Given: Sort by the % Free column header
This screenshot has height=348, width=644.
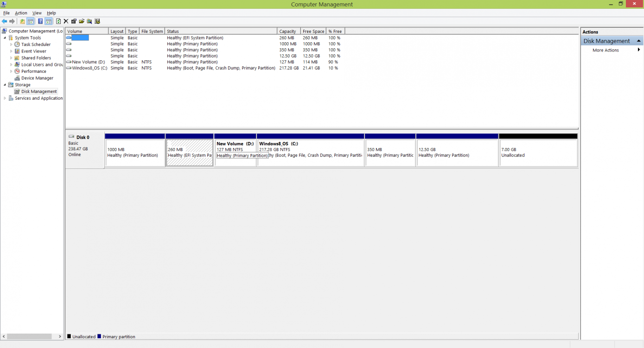Looking at the screenshot, I should tap(336, 32).
